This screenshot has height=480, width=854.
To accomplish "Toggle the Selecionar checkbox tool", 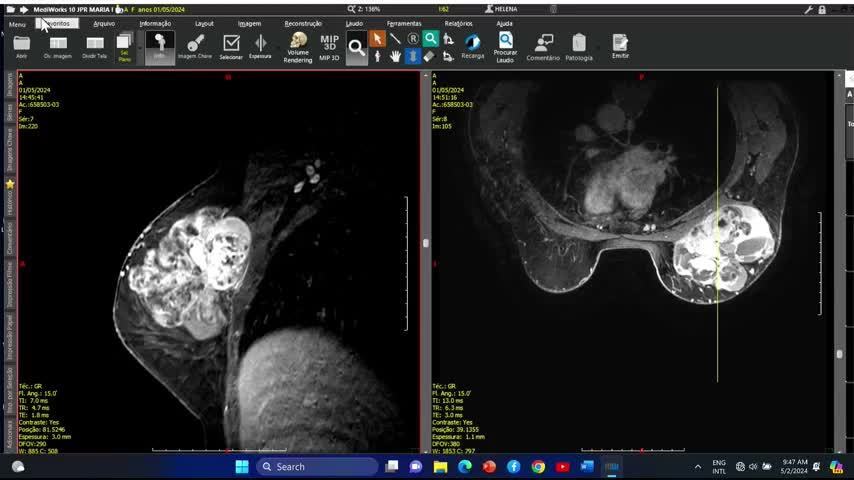I will point(231,46).
